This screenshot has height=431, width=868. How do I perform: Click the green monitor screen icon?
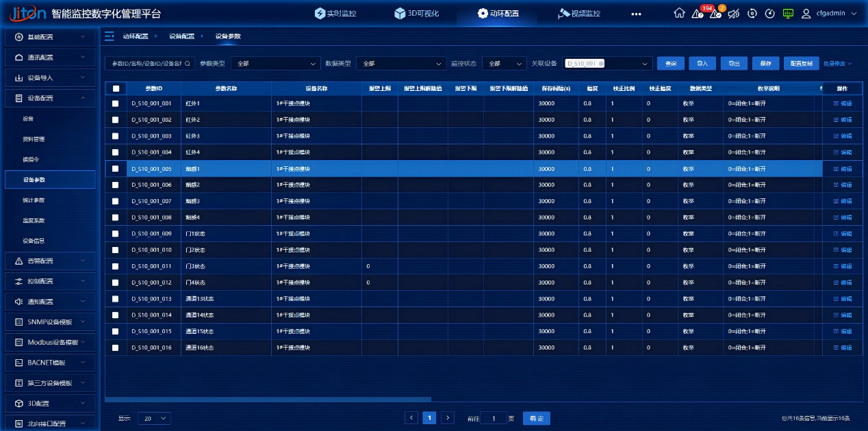(788, 14)
